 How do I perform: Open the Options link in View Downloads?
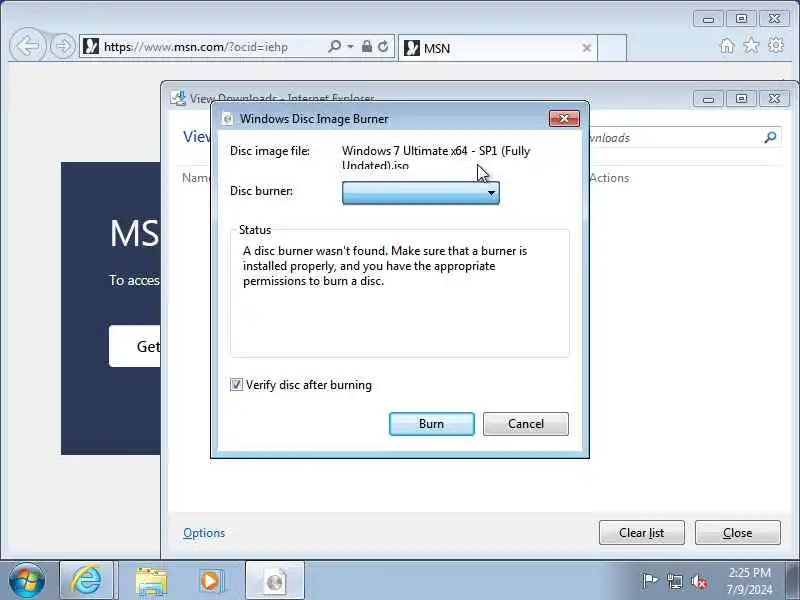[x=204, y=533]
